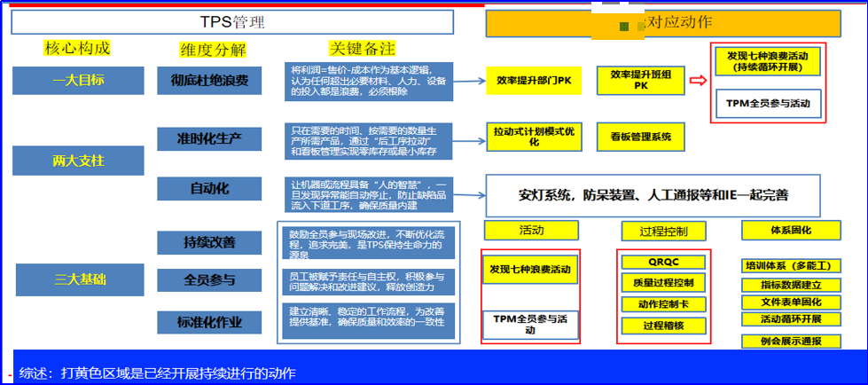Click the 综述 summary text in the blue footer
Screen dimensions: 868x385
158,373
